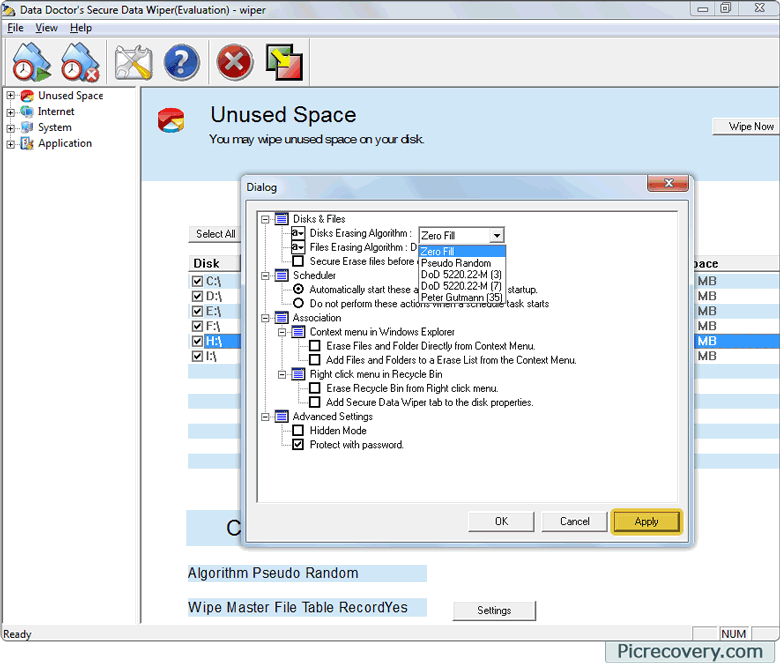Click the Disks Erasing Algorithm option icon
The height and width of the screenshot is (663, 780).
coord(298,233)
